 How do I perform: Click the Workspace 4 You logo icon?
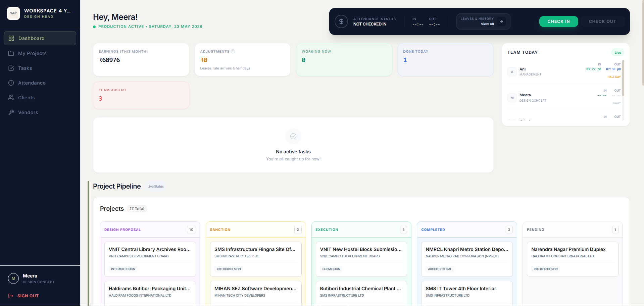[x=13, y=13]
